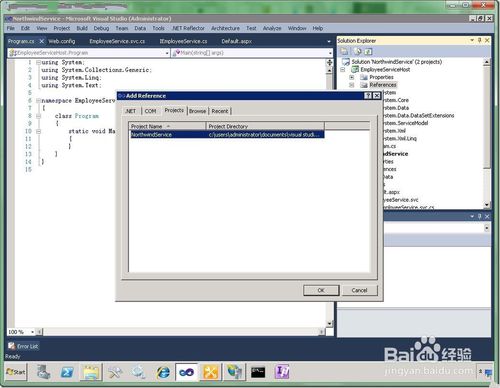This screenshot has width=500, height=388.
Task: Switch to Default.aspx editor tab
Action: point(237,41)
